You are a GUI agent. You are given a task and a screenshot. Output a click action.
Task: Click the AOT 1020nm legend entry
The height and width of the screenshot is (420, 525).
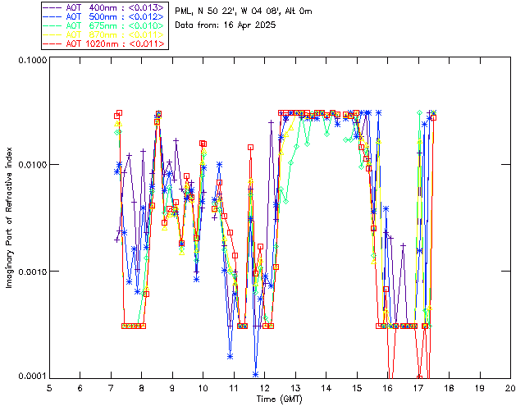104,43
